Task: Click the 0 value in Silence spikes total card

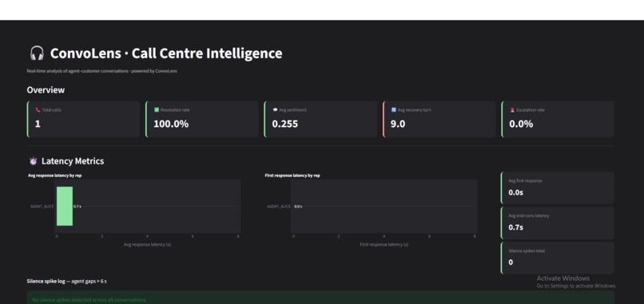Action: 511,263
